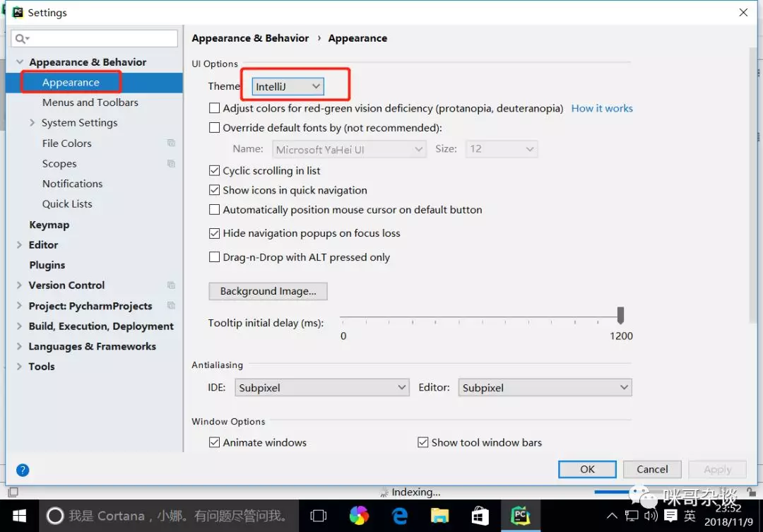Click the search magnifier icon in settings
This screenshot has height=532, width=763.
click(x=21, y=38)
